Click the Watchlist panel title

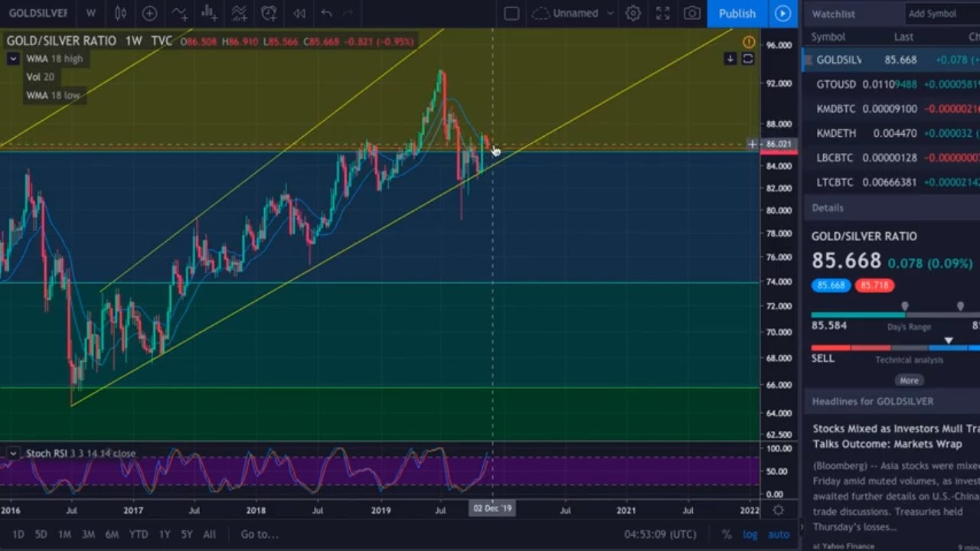pos(833,14)
